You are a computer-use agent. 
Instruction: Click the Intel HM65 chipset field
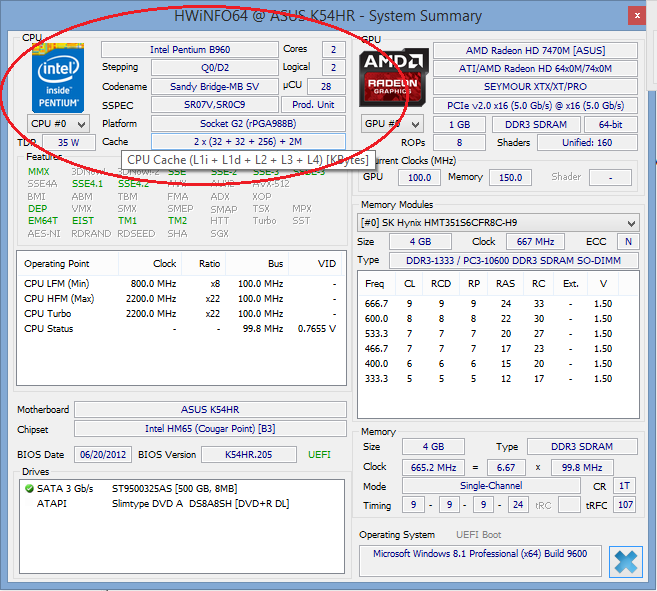pyautogui.click(x=209, y=430)
